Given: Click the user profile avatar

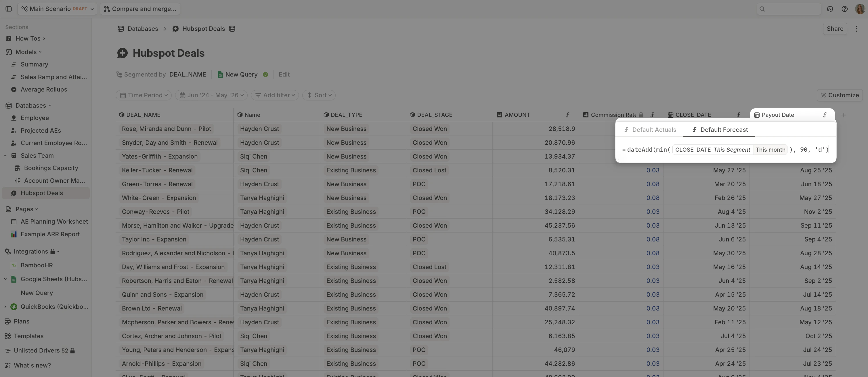Looking at the screenshot, I should (860, 9).
